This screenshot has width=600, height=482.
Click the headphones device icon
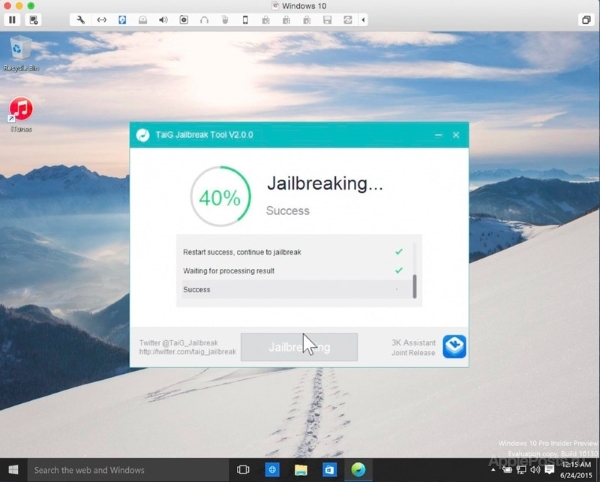[204, 20]
